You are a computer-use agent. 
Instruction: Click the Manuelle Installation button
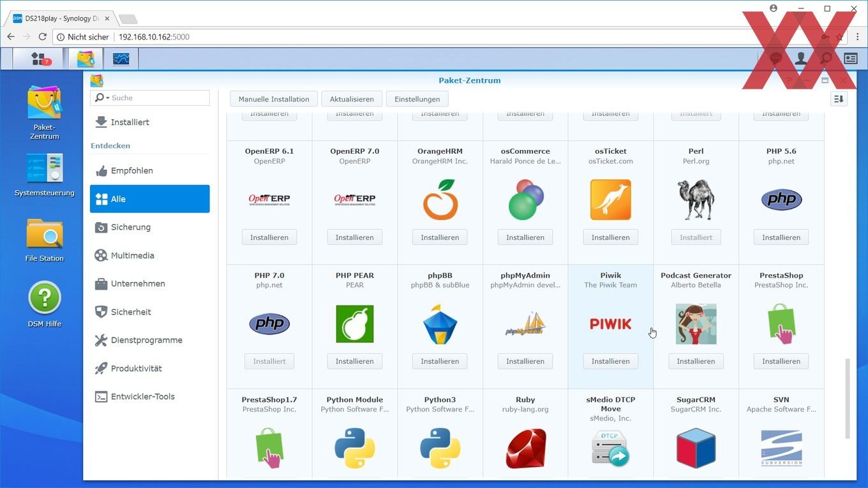coord(273,99)
